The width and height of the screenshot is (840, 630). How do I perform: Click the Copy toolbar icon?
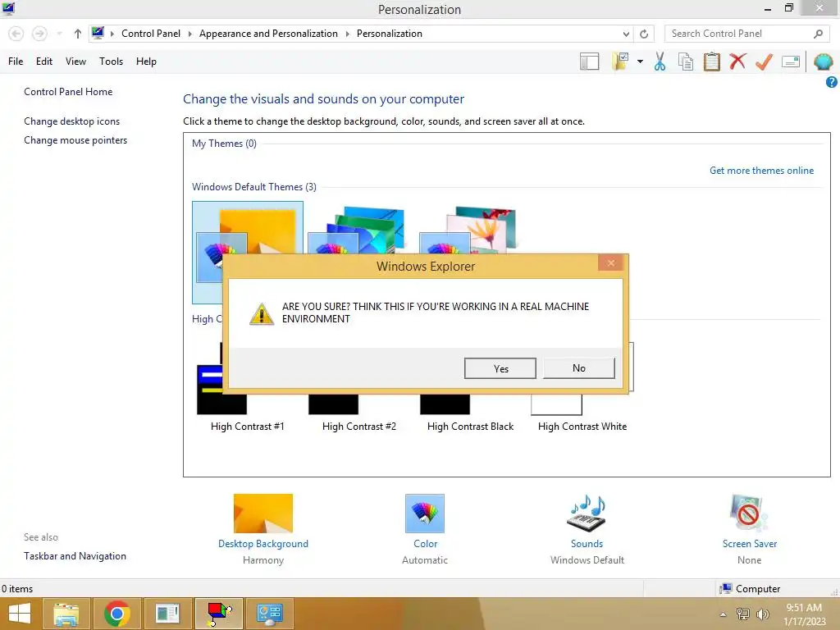tap(686, 62)
